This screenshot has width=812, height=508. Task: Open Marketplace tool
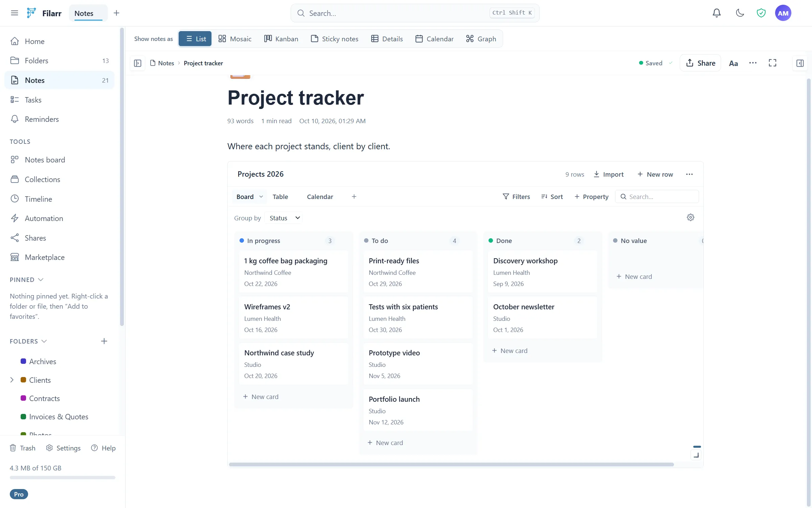(60, 257)
